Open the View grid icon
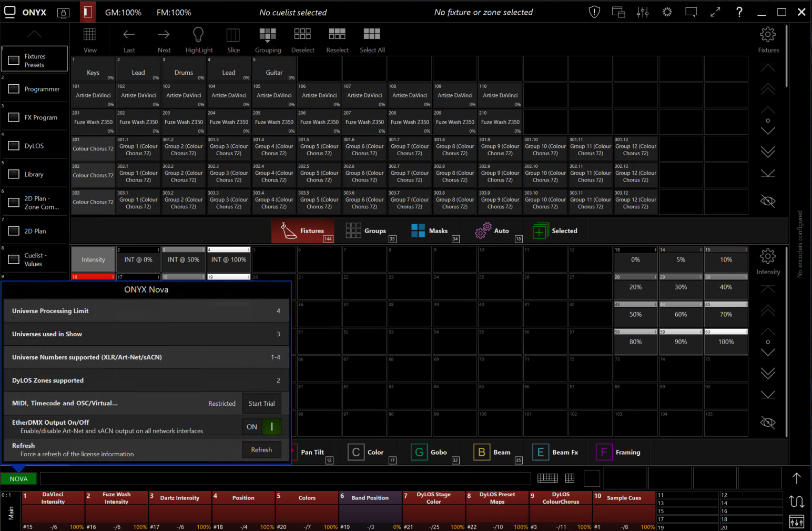Image resolution: width=812 pixels, height=531 pixels. coord(90,35)
